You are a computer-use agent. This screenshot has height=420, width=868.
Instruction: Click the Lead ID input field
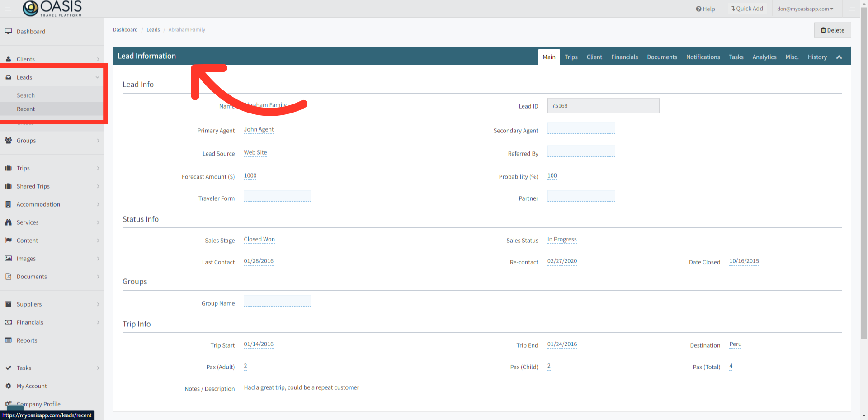point(603,105)
